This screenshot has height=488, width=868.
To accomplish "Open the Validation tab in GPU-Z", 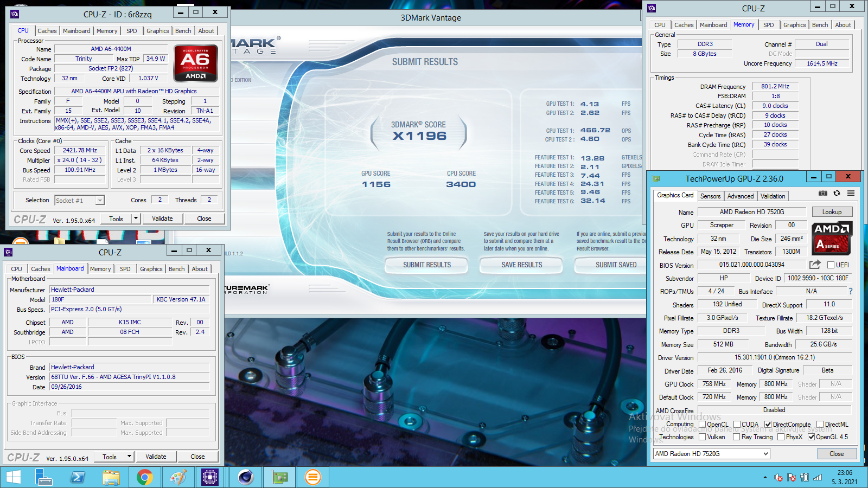I will pos(773,196).
